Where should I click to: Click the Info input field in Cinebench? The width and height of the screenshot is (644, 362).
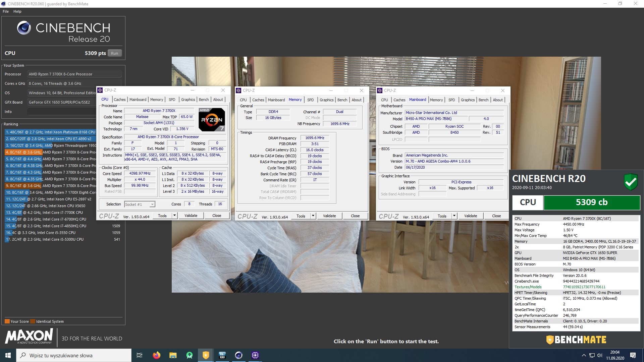pos(62,112)
